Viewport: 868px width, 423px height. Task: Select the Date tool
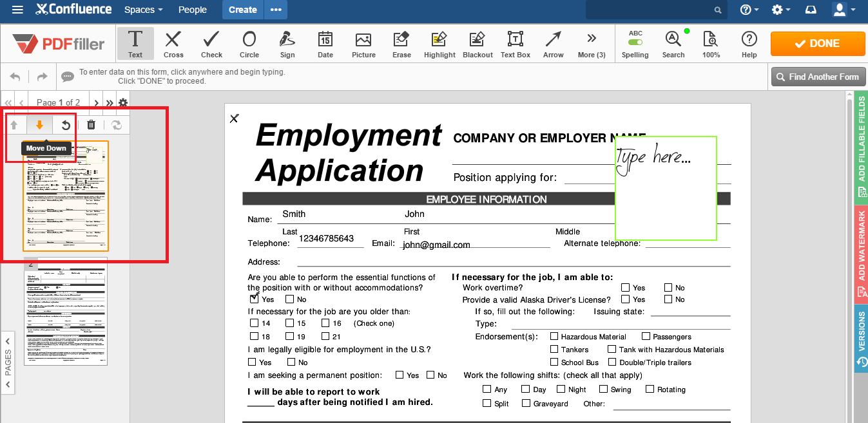pyautogui.click(x=325, y=43)
